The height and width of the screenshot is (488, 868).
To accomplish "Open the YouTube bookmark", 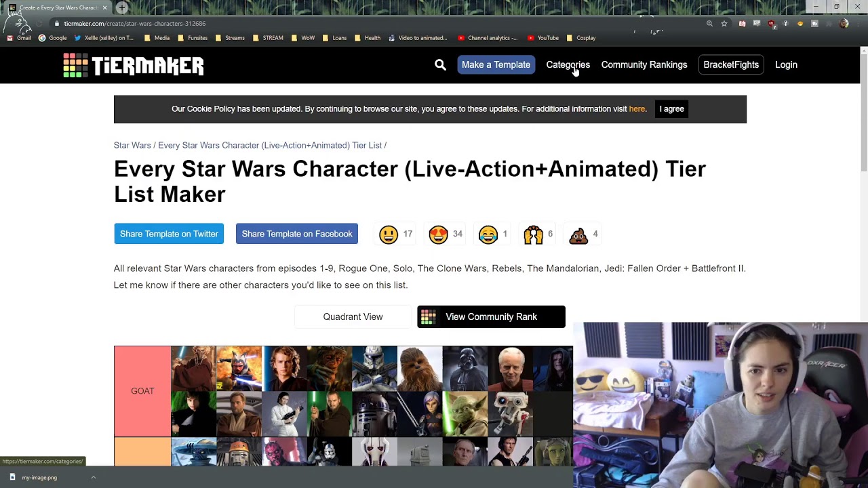I will (x=543, y=38).
